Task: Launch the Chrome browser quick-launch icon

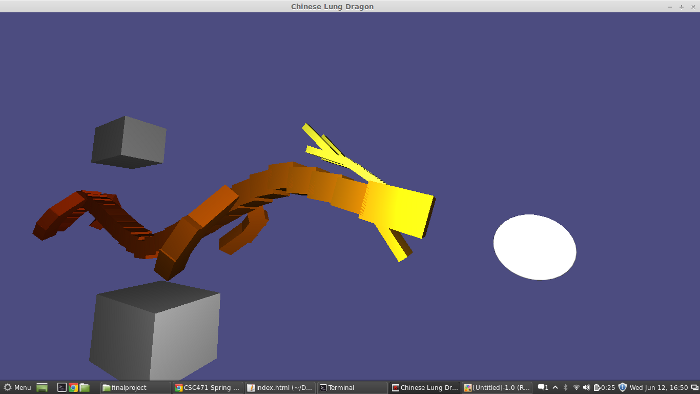Action: [73, 387]
